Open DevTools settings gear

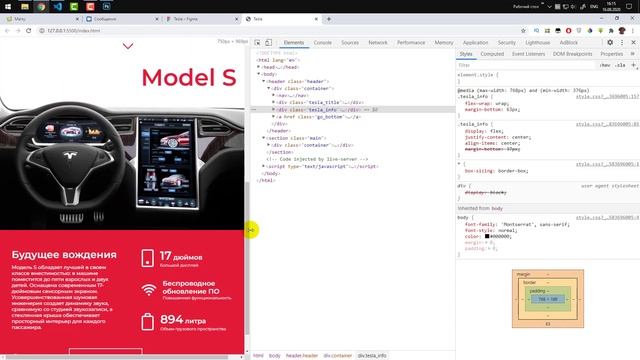(610, 42)
